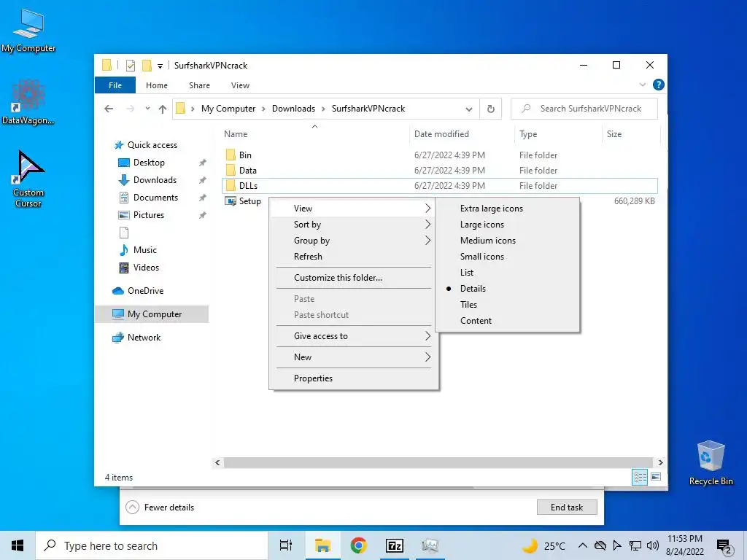Click the horizontal scrollbar track
The image size is (747, 560).
click(438, 462)
